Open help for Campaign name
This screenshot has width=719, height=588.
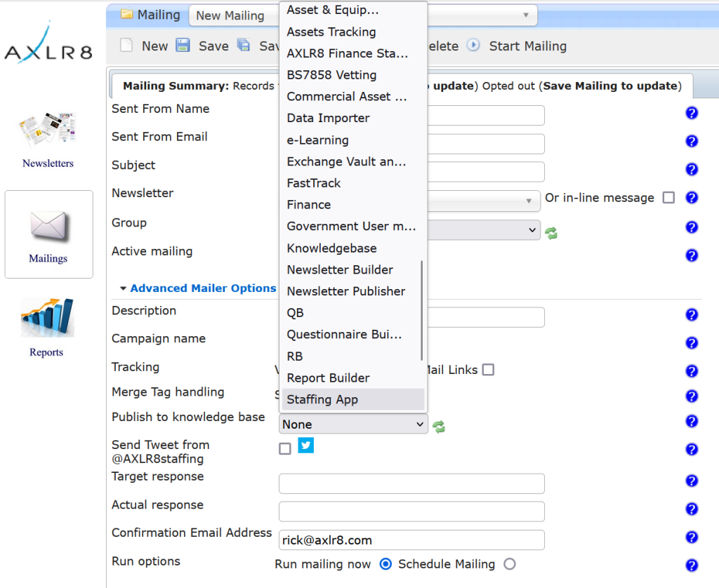click(692, 343)
